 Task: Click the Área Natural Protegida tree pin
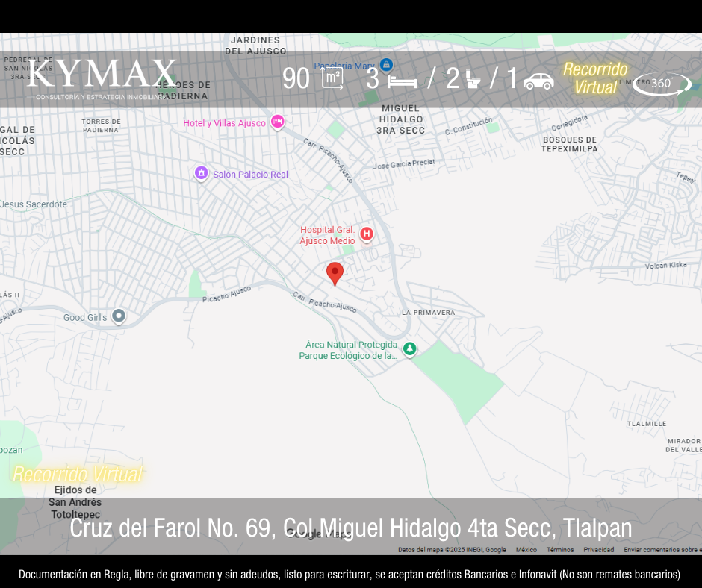click(409, 348)
